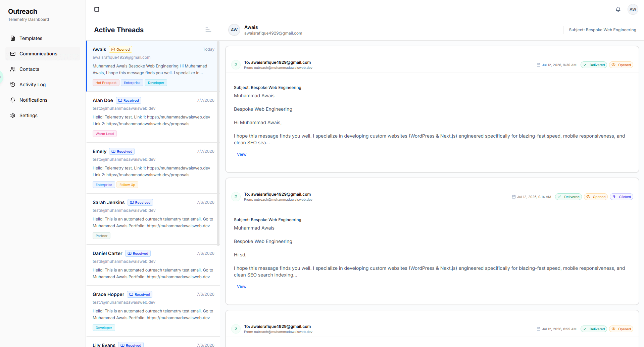The height and width of the screenshot is (347, 644).
Task: Click the thread list vertical scrollbar
Action: pyautogui.click(x=218, y=143)
